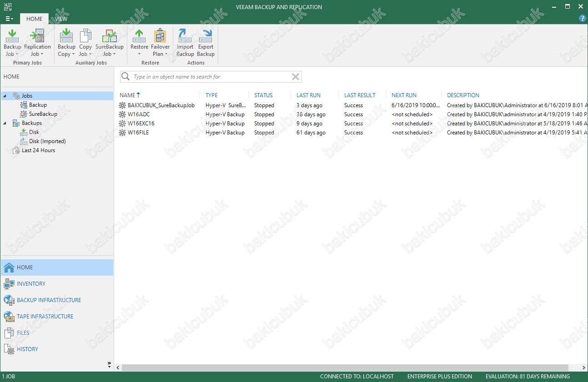Click the History gear-page icon

click(x=9, y=349)
